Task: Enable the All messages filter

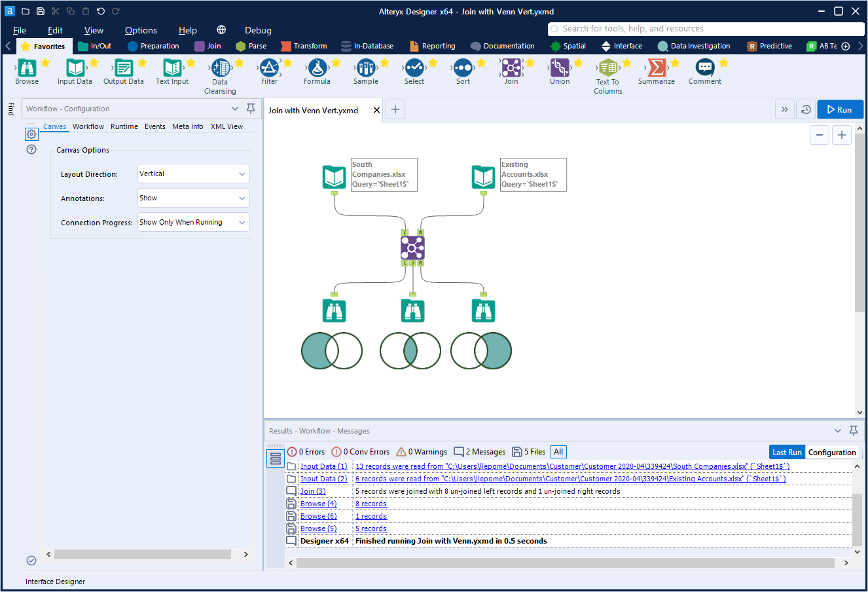Action: tap(558, 451)
